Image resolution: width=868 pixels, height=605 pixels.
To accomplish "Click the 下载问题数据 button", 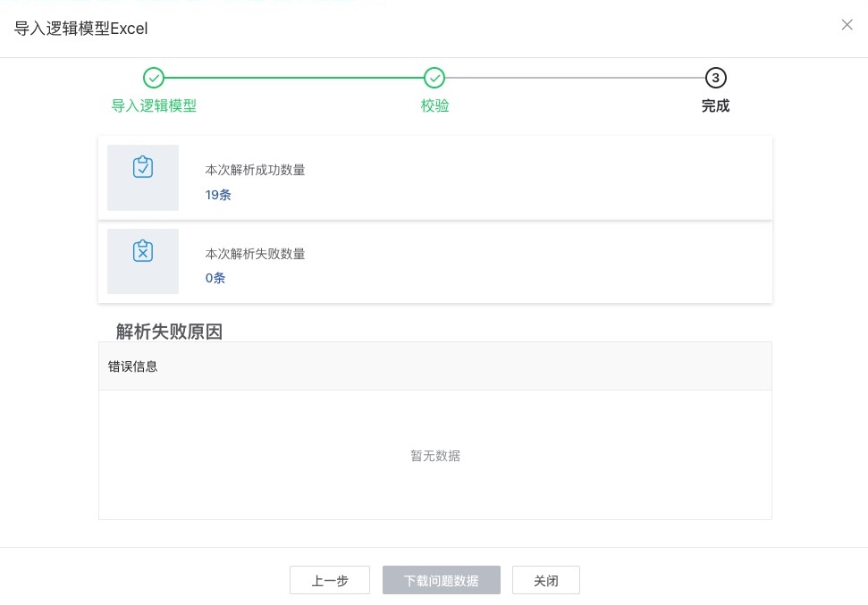I will 441,580.
